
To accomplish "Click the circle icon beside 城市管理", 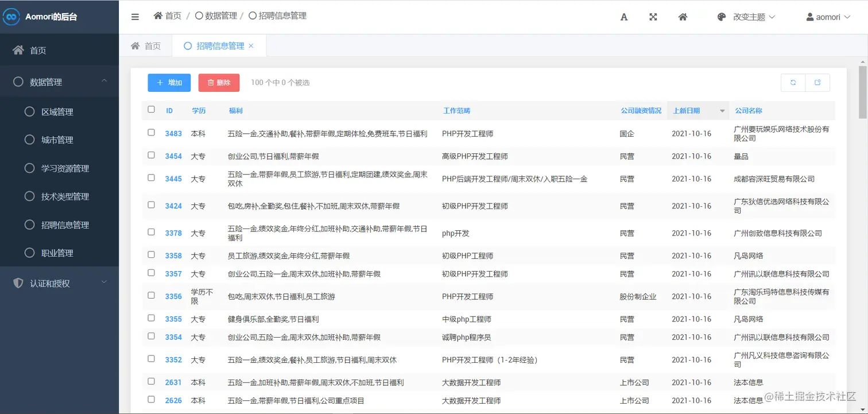I will pos(30,140).
